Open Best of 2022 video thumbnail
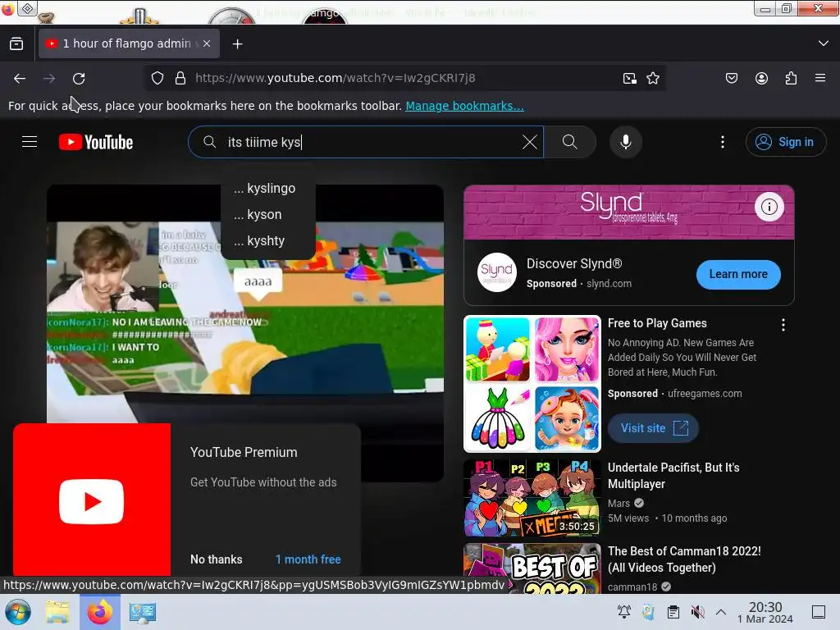 click(x=532, y=568)
